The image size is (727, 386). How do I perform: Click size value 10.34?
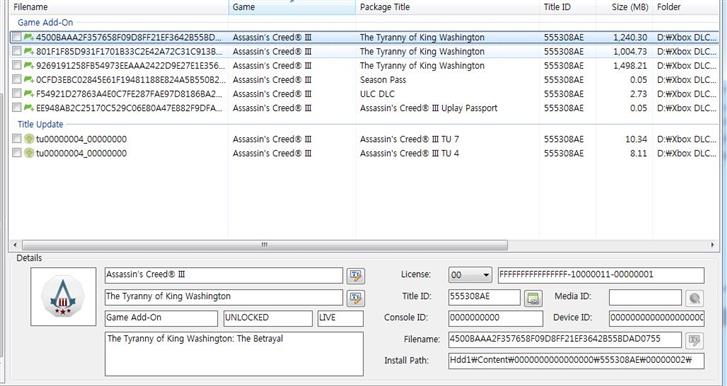(x=636, y=139)
